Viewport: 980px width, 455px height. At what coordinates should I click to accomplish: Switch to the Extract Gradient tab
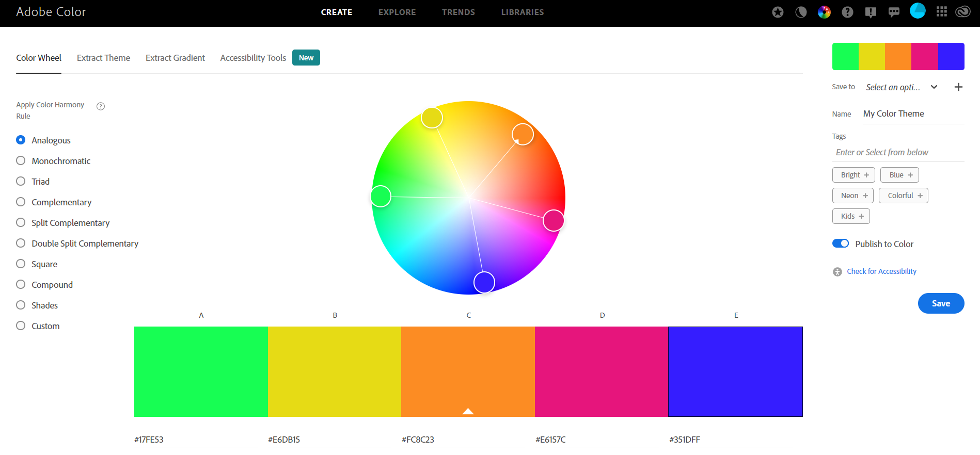175,58
